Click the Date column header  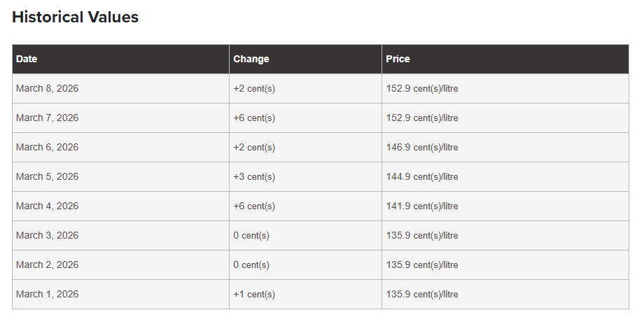point(27,59)
